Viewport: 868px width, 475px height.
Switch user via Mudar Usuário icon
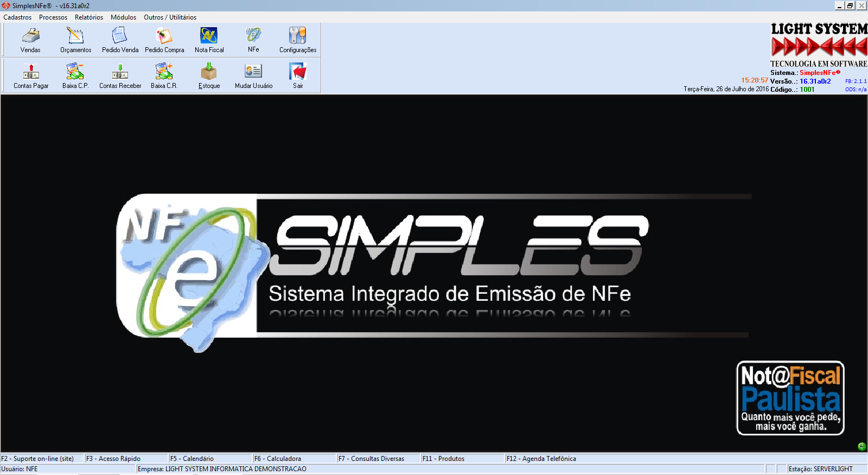click(x=253, y=72)
